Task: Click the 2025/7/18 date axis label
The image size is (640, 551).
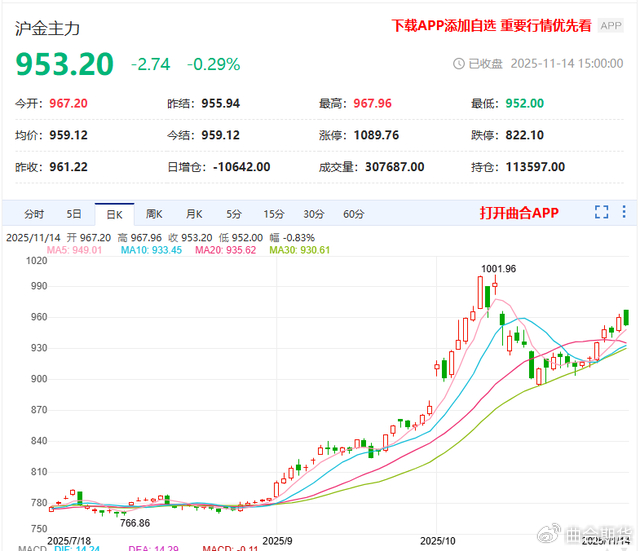Action: pos(69,541)
